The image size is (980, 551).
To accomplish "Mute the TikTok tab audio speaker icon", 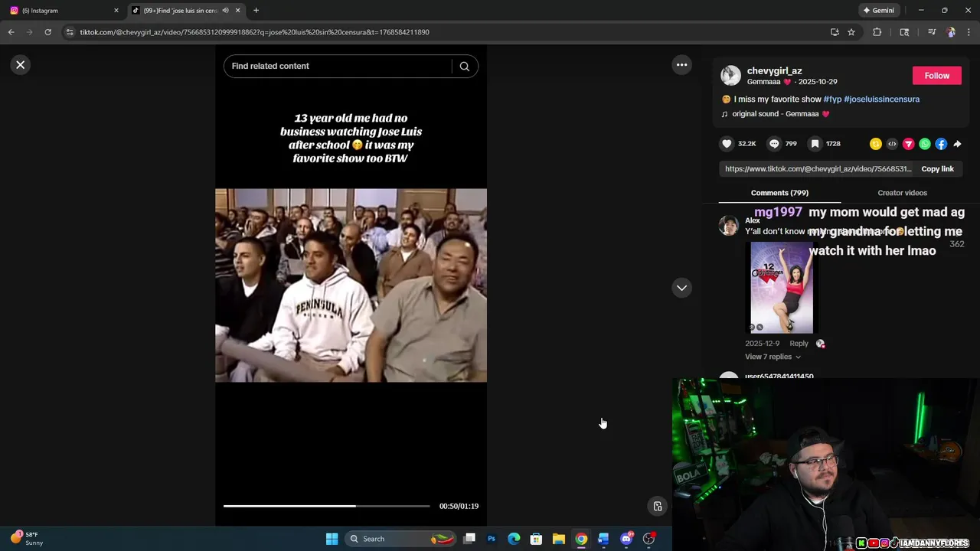I will pyautogui.click(x=225, y=11).
